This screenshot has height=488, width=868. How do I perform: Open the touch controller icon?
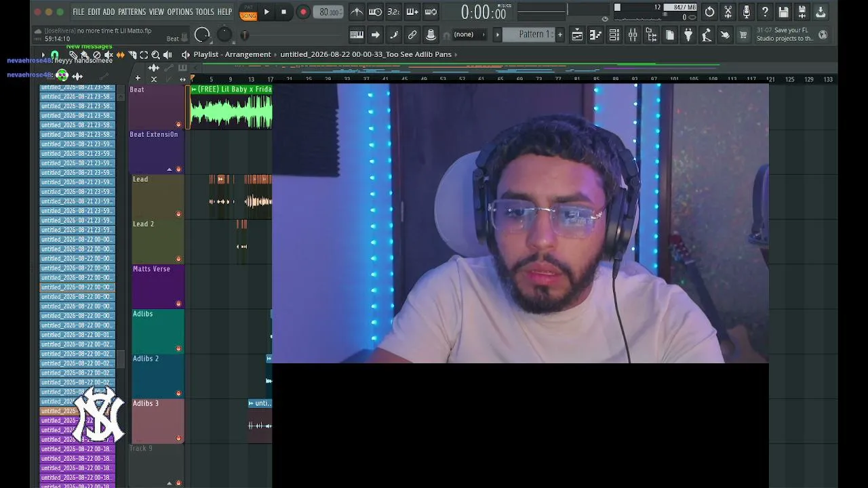725,35
